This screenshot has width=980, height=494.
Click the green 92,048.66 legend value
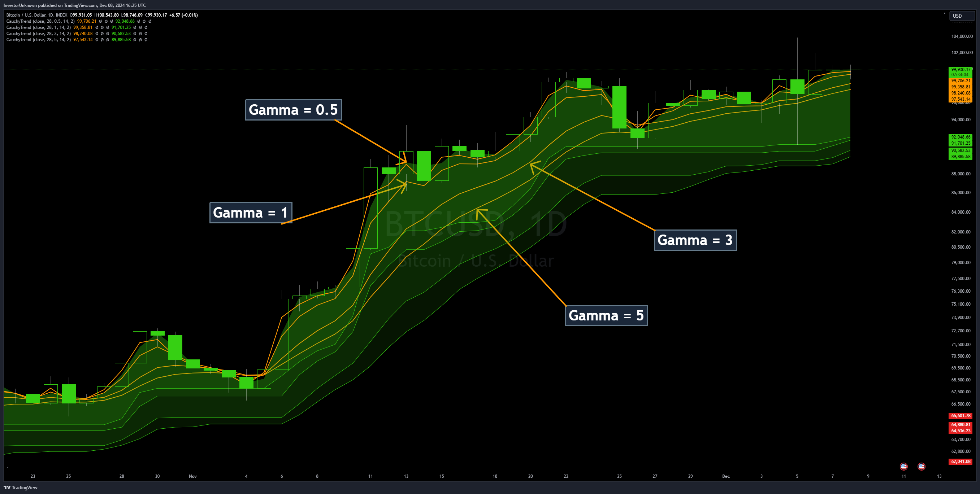pyautogui.click(x=125, y=21)
